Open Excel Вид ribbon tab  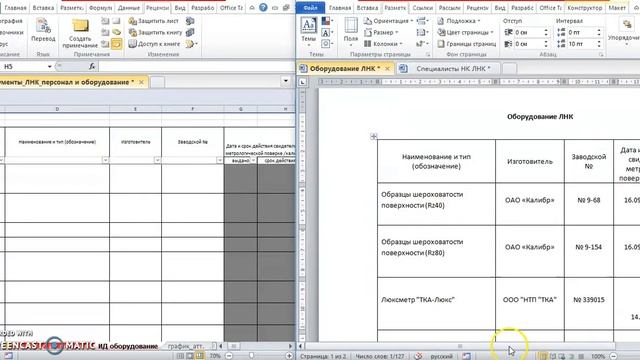(x=180, y=8)
